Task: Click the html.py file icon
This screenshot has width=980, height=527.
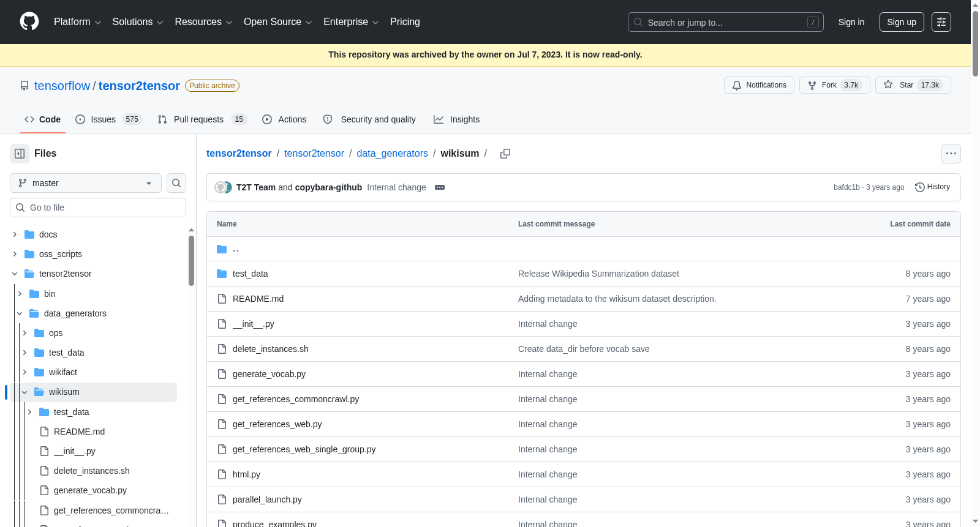Action: [x=222, y=474]
